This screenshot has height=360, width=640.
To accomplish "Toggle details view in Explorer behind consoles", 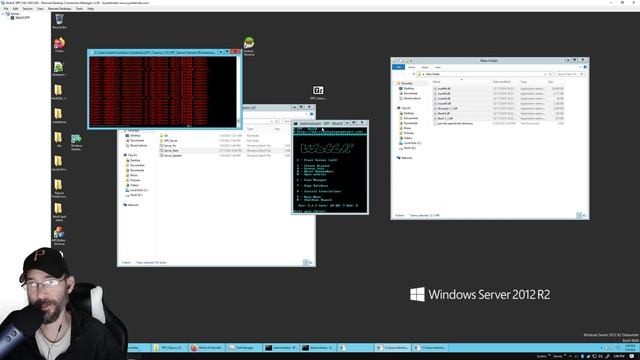I will click(x=305, y=262).
